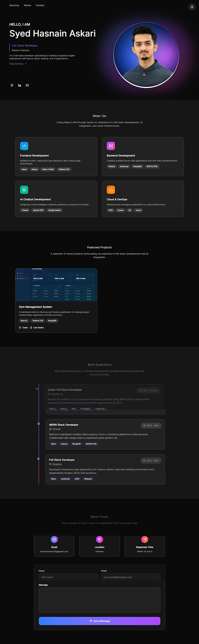Click the Frontend Development code icon

(x=24, y=146)
